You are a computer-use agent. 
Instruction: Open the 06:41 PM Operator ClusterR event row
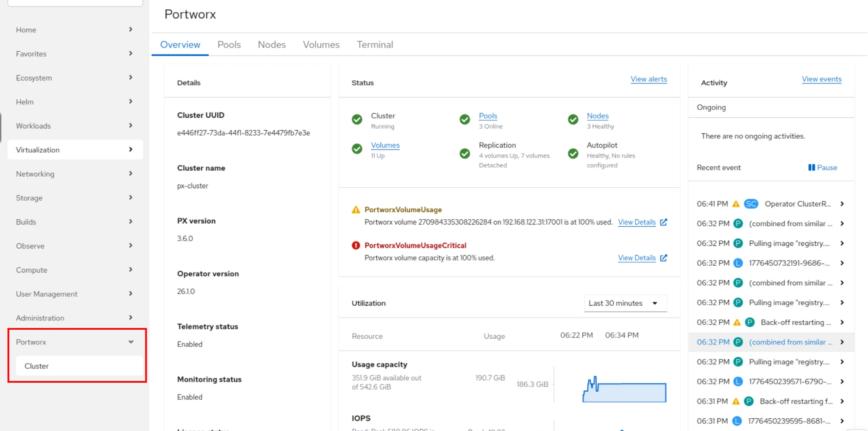pyautogui.click(x=771, y=204)
